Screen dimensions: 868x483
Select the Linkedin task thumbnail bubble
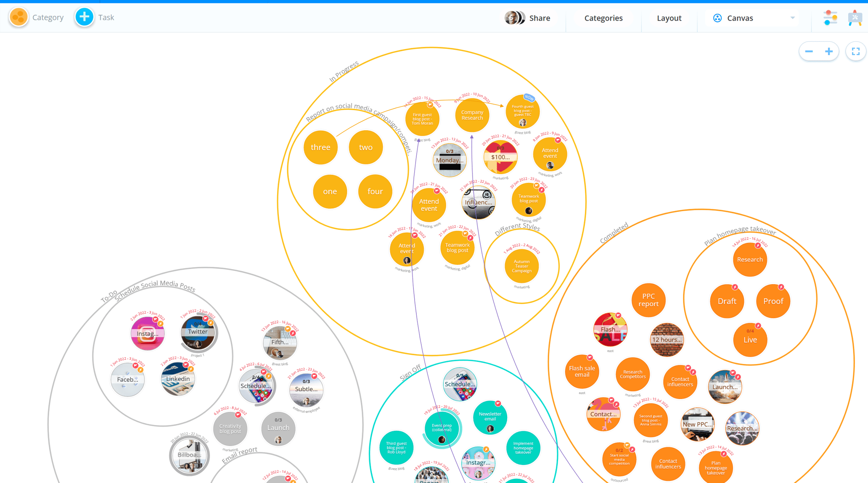[x=178, y=379]
